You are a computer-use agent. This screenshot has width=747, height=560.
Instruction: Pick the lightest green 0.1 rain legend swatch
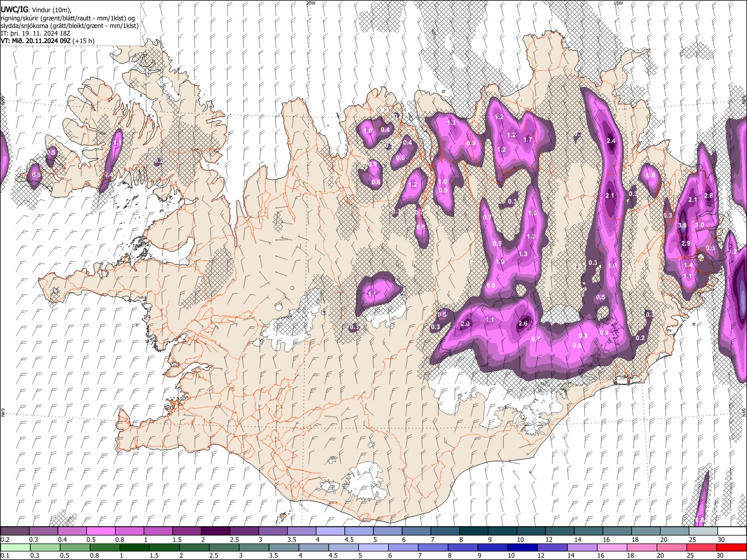tap(15, 548)
